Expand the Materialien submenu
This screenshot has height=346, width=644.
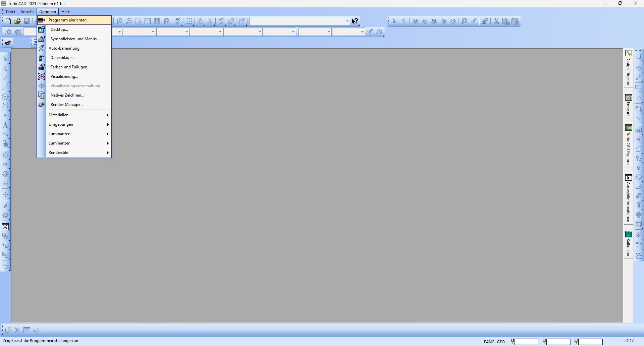tap(78, 115)
